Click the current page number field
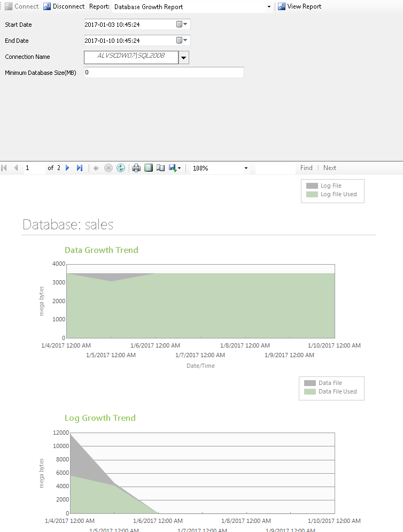 (x=34, y=168)
